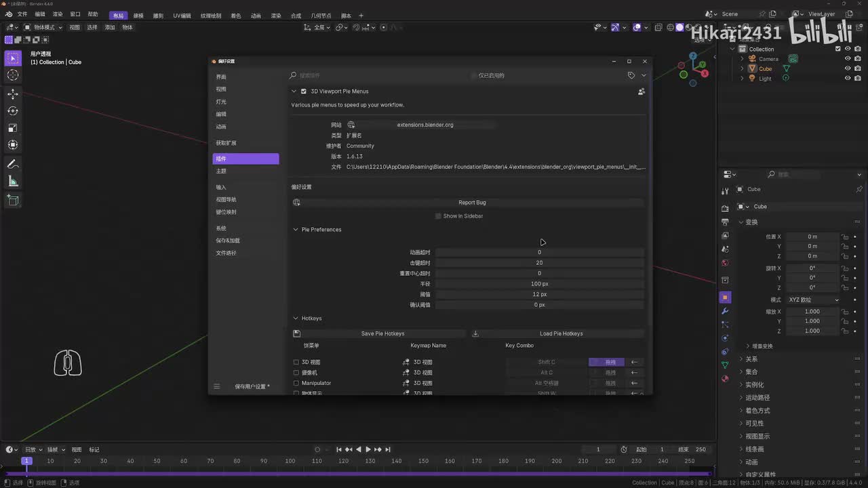This screenshot has width=868, height=488.
Task: Open the Object properties tab
Action: [x=725, y=298]
